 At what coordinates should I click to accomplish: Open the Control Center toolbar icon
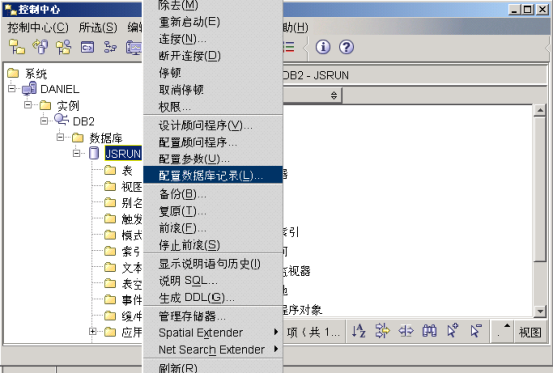(x=17, y=47)
